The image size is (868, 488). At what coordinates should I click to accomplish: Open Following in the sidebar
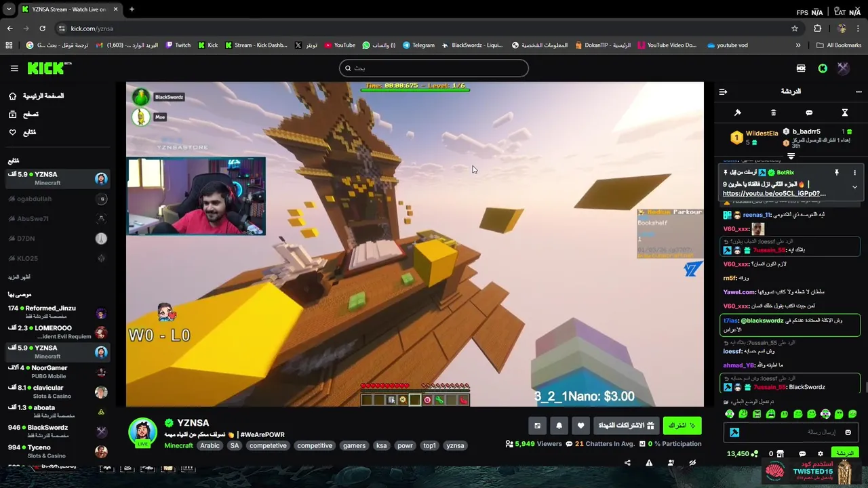coord(22,132)
